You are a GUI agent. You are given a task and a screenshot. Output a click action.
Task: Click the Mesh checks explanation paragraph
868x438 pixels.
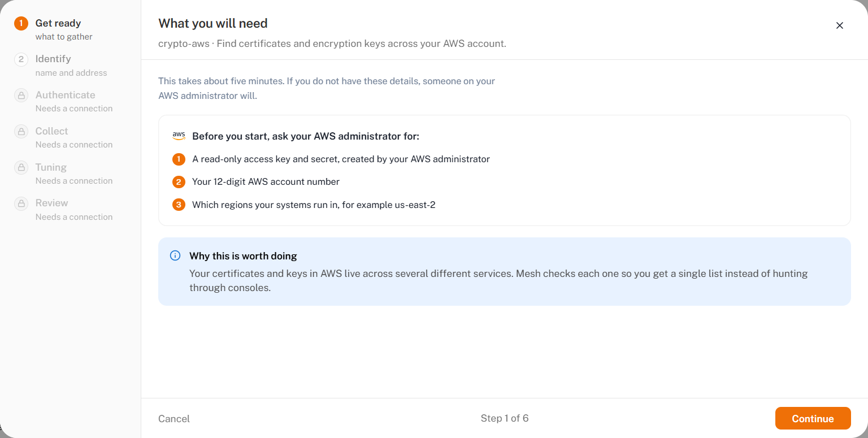pos(498,280)
